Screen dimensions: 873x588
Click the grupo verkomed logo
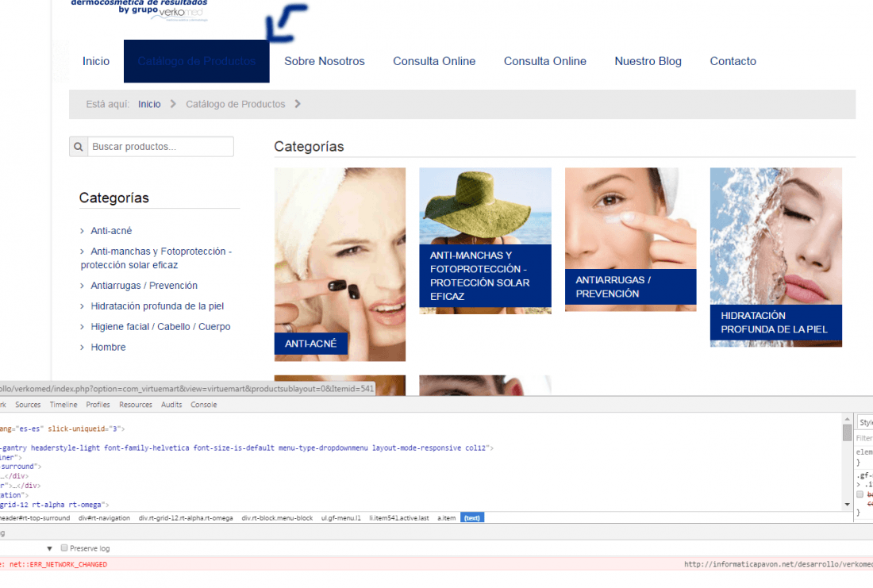[139, 10]
